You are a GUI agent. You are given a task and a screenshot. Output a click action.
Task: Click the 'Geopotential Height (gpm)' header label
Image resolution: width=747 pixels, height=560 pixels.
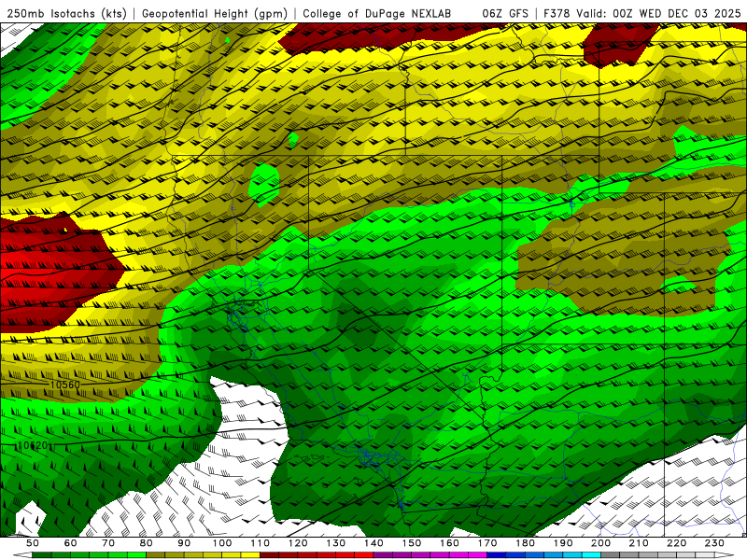(215, 13)
